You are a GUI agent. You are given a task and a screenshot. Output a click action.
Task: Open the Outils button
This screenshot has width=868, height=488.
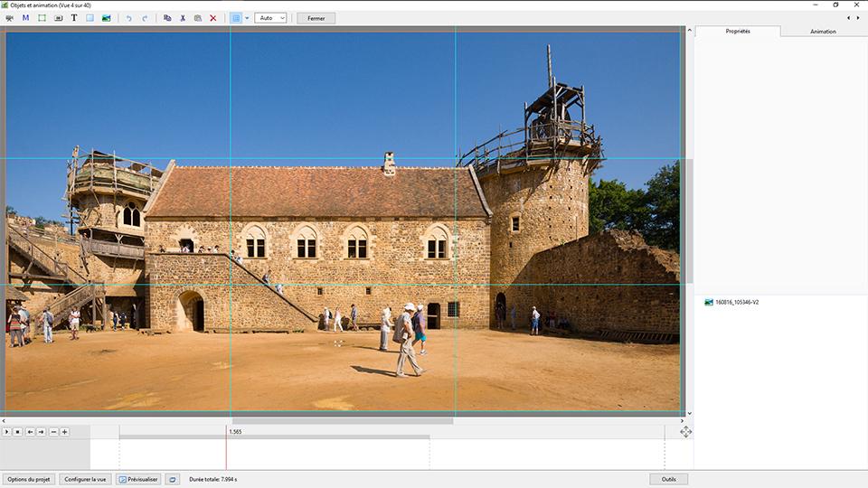click(669, 479)
